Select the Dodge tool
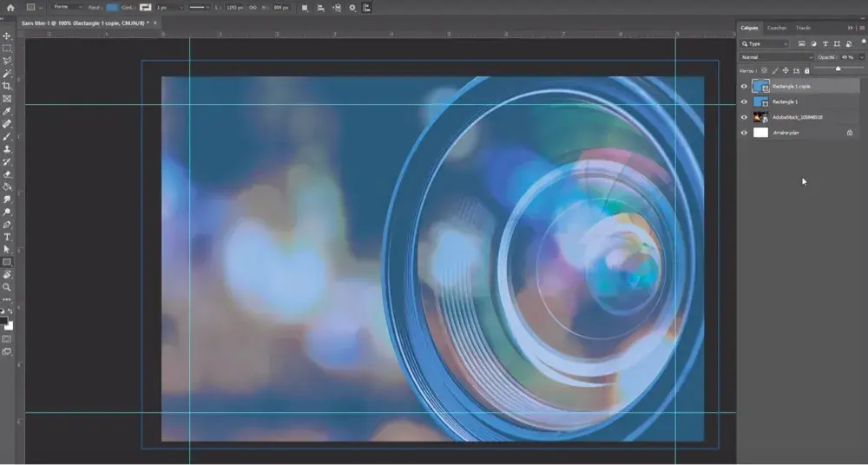Screen dimensions: 868x465 click(x=7, y=212)
